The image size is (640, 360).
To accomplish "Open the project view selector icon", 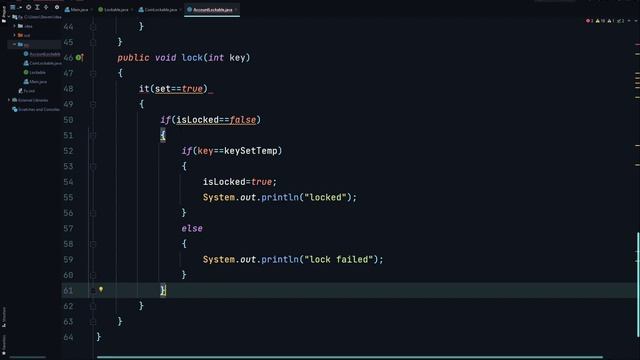I will (x=13, y=7).
